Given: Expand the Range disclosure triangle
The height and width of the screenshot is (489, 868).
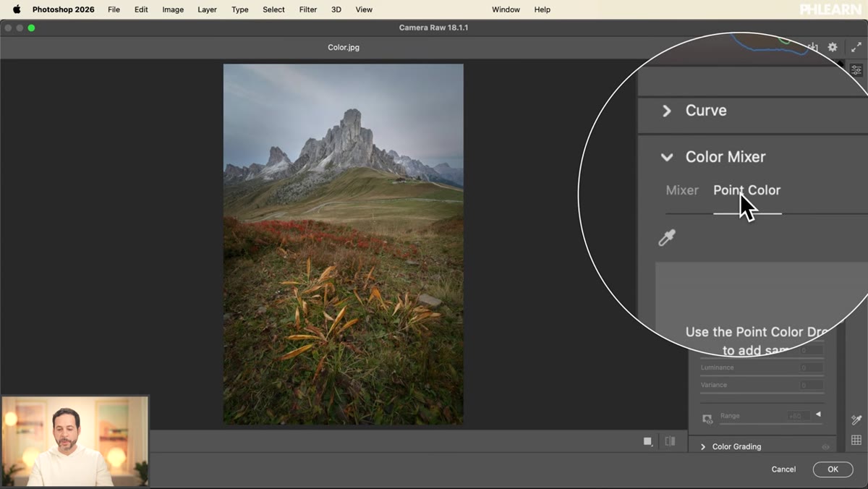Looking at the screenshot, I should tap(818, 414).
